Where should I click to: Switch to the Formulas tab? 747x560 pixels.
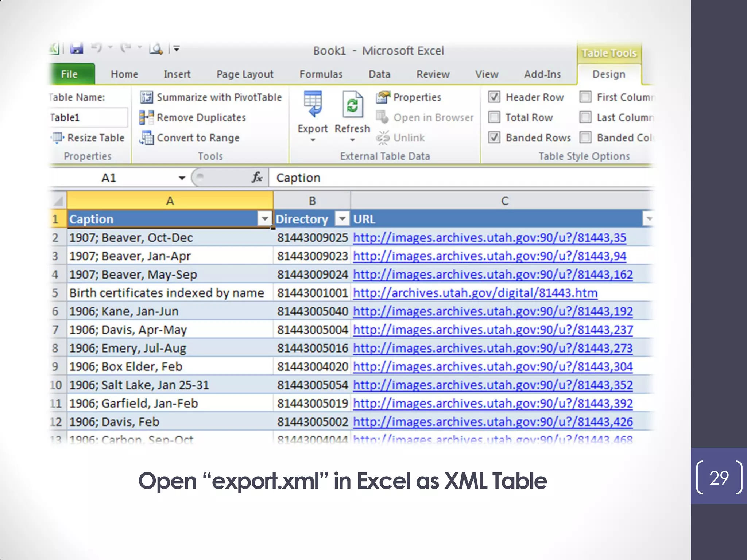[x=321, y=74]
